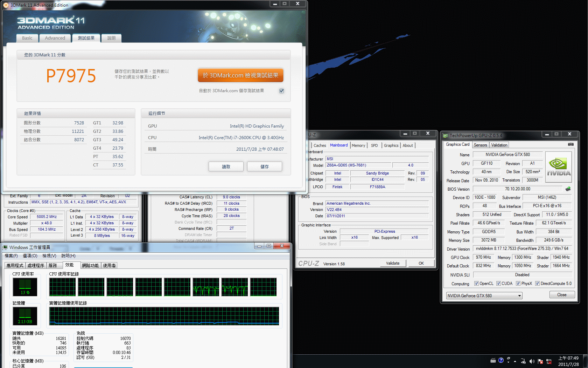Image resolution: width=588 pixels, height=368 pixels.
Task: Click the language bar restore icon
Action: 509,359
